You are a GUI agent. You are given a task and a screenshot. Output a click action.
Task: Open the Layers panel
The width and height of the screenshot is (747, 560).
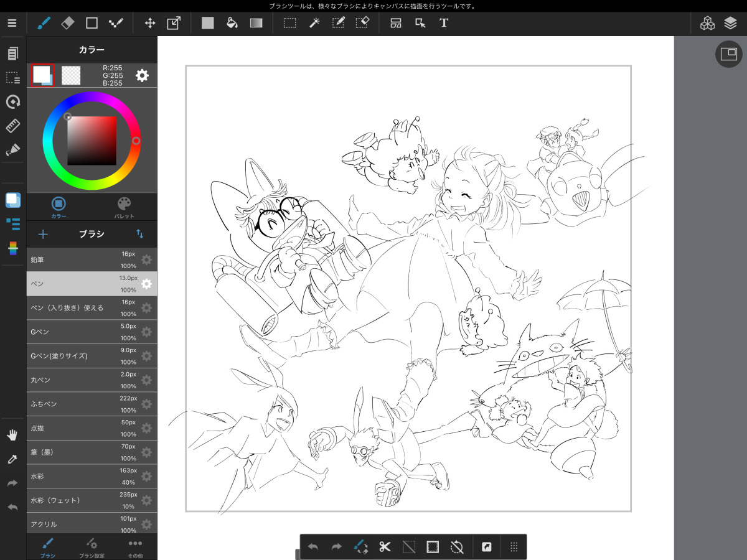point(731,24)
